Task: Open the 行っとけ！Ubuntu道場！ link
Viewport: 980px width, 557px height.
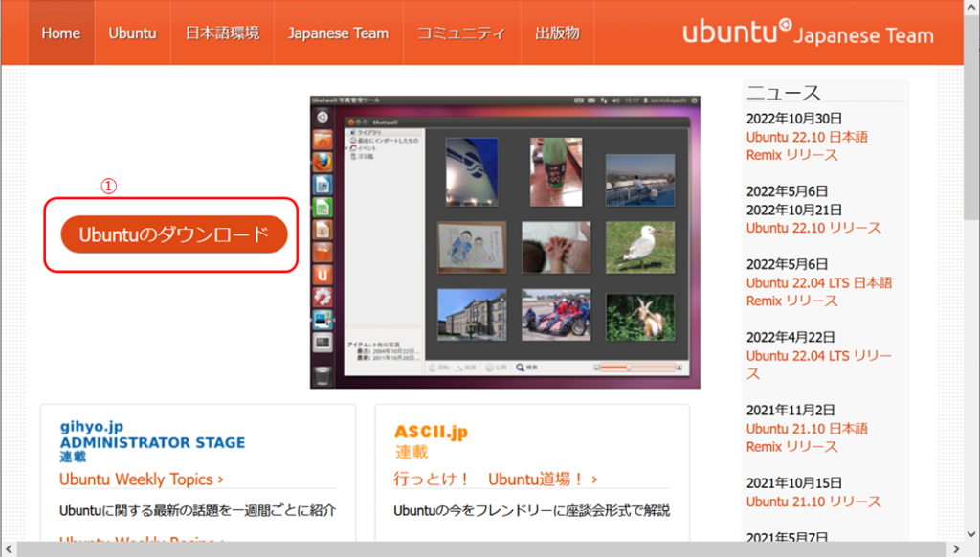Action: tap(495, 479)
